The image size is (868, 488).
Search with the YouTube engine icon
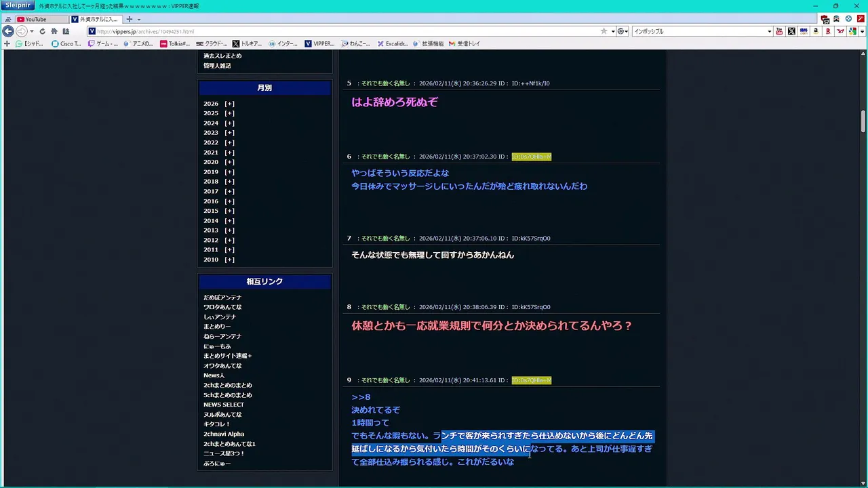pyautogui.click(x=779, y=31)
